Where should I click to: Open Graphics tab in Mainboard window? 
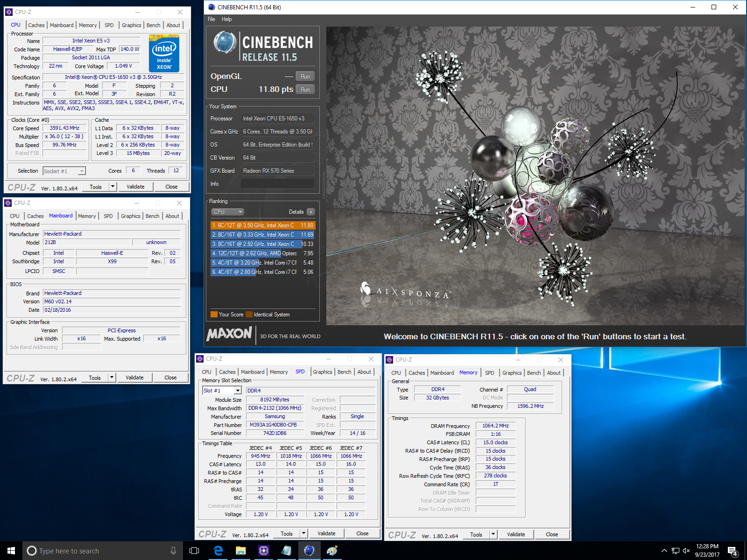click(x=131, y=216)
